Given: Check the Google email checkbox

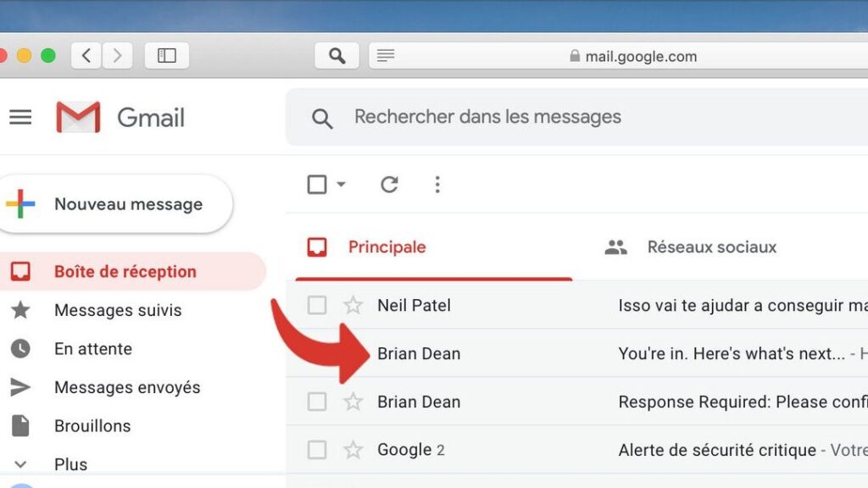Looking at the screenshot, I should [317, 449].
